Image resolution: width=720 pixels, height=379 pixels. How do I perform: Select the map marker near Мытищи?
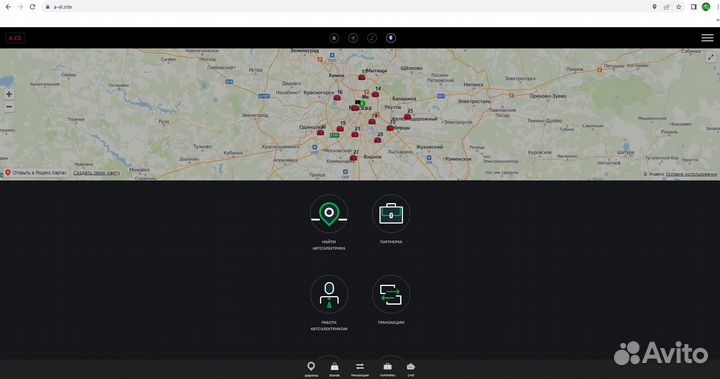tap(362, 77)
